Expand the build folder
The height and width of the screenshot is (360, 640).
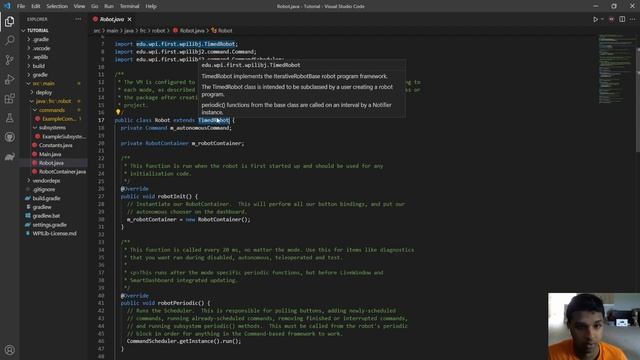(x=53, y=66)
